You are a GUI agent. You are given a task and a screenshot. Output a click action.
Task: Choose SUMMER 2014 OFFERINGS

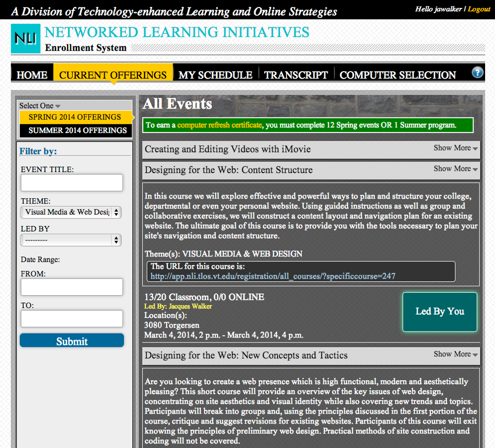(77, 130)
